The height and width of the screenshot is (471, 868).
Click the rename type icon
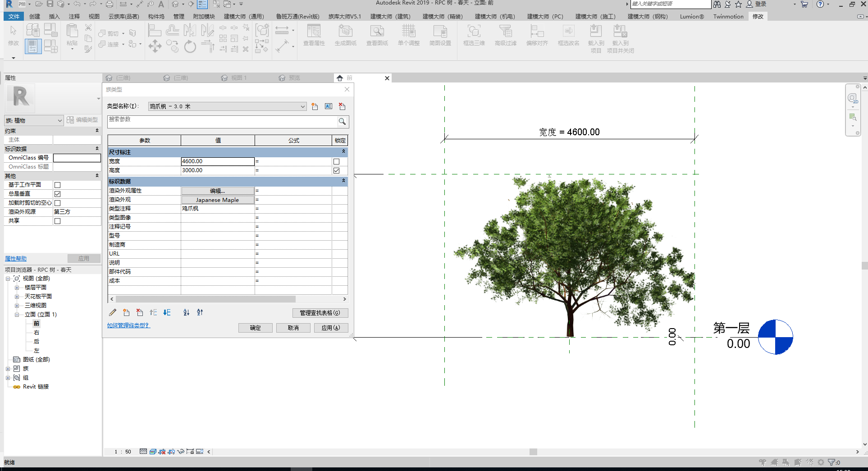[x=329, y=106]
